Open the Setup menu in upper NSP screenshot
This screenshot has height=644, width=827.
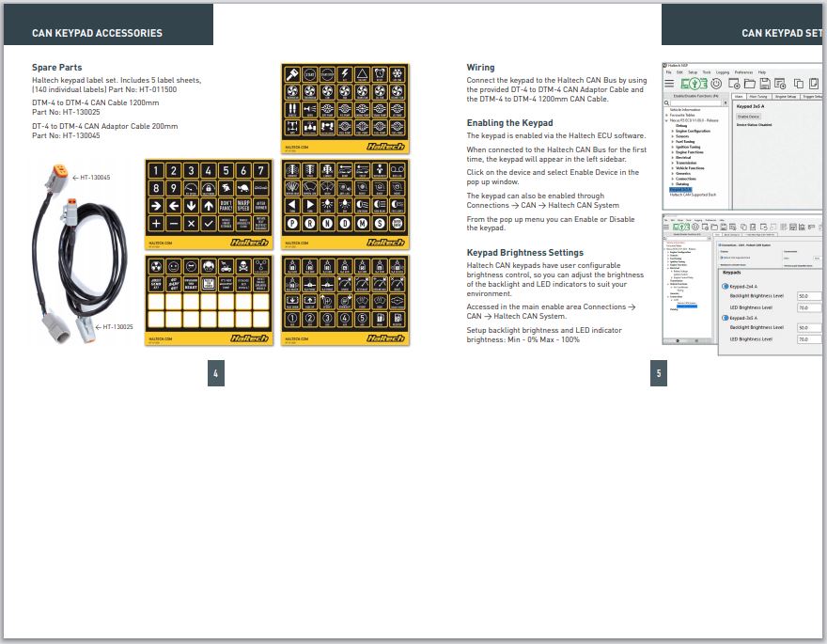coord(693,72)
